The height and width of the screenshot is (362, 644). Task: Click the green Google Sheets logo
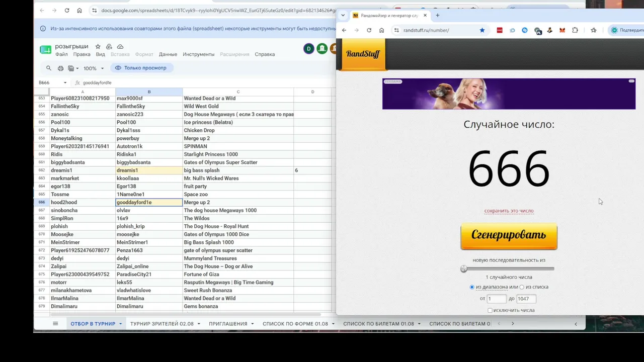click(45, 49)
